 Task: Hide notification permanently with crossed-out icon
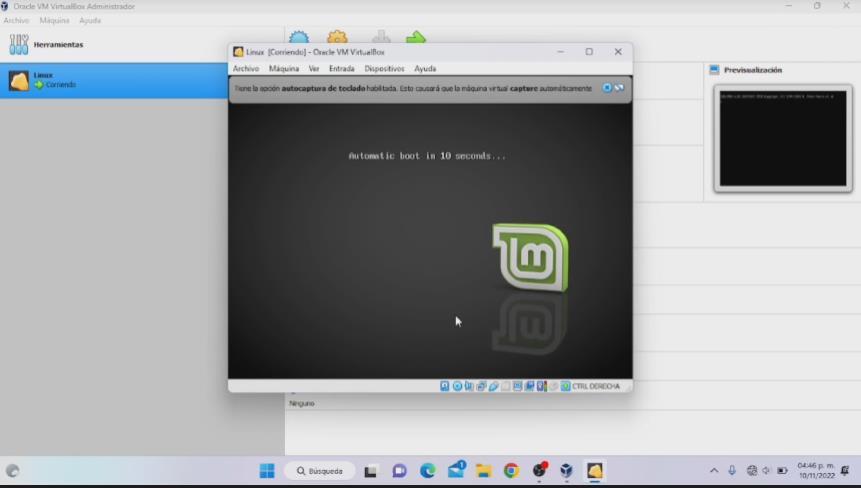click(619, 88)
